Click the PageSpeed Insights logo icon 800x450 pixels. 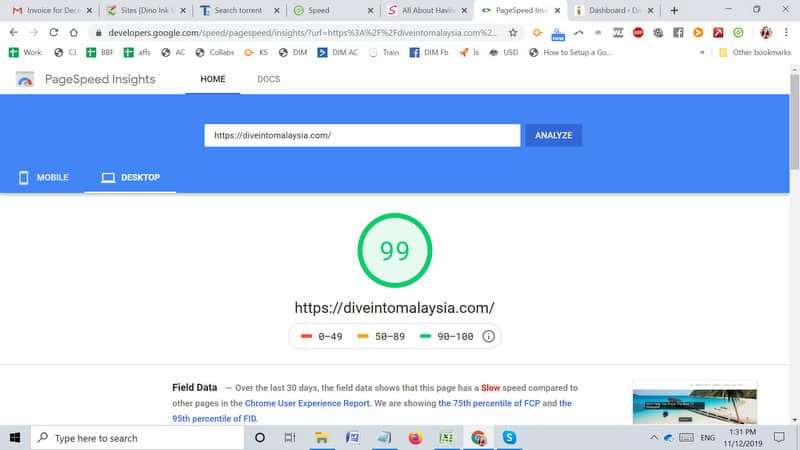(x=26, y=80)
